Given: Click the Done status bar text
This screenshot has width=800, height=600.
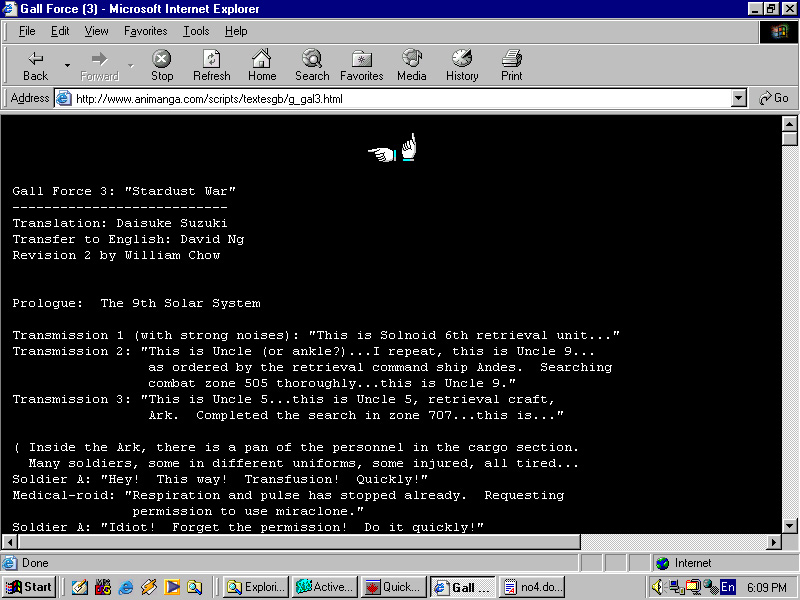Looking at the screenshot, I should [35, 563].
